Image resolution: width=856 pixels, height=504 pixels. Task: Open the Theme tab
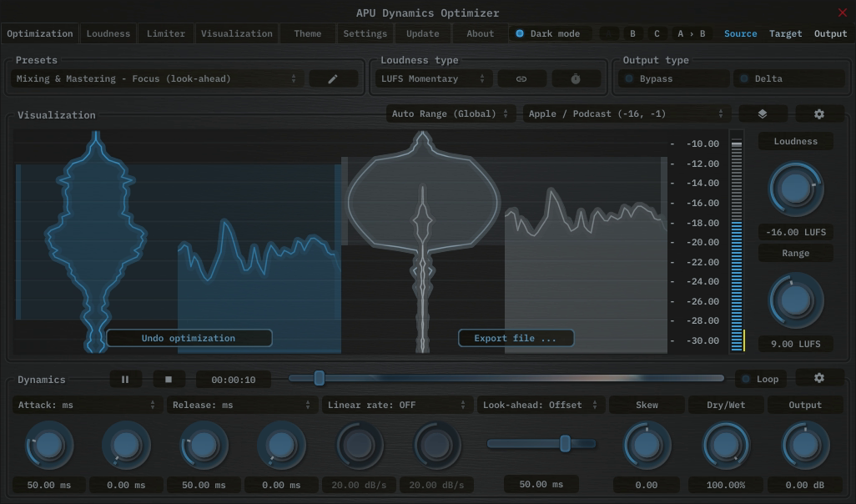[306, 33]
